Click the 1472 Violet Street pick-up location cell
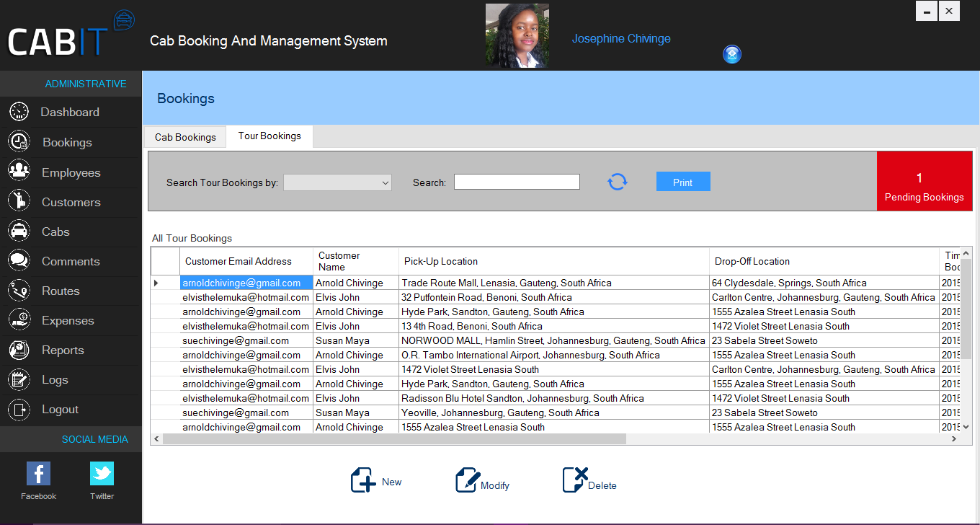The width and height of the screenshot is (980, 525). click(554, 369)
